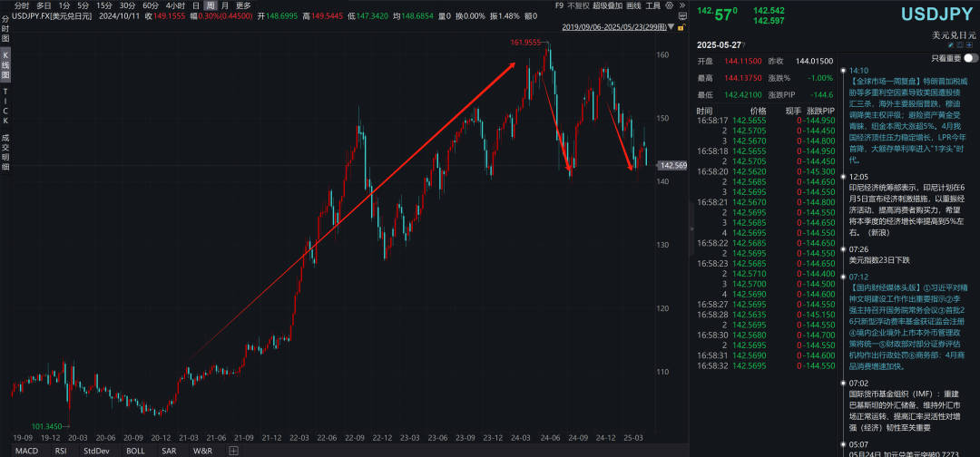Open the date range dropdown arrow

pos(671,27)
